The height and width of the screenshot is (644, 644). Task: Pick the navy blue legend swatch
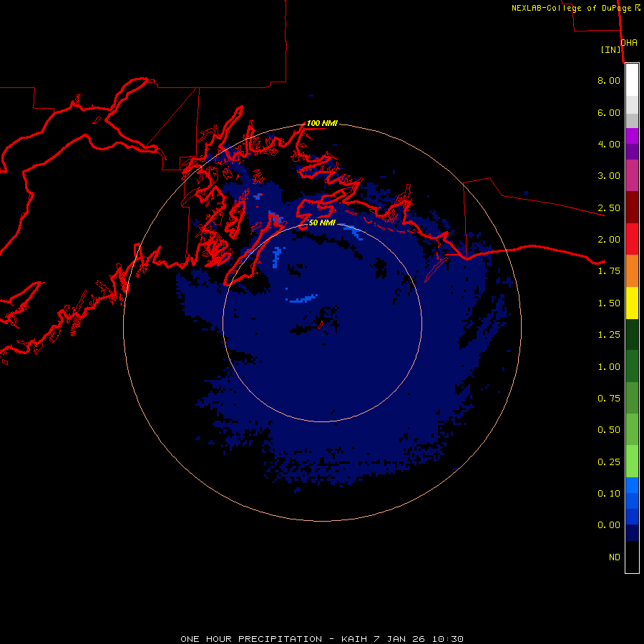point(632,533)
